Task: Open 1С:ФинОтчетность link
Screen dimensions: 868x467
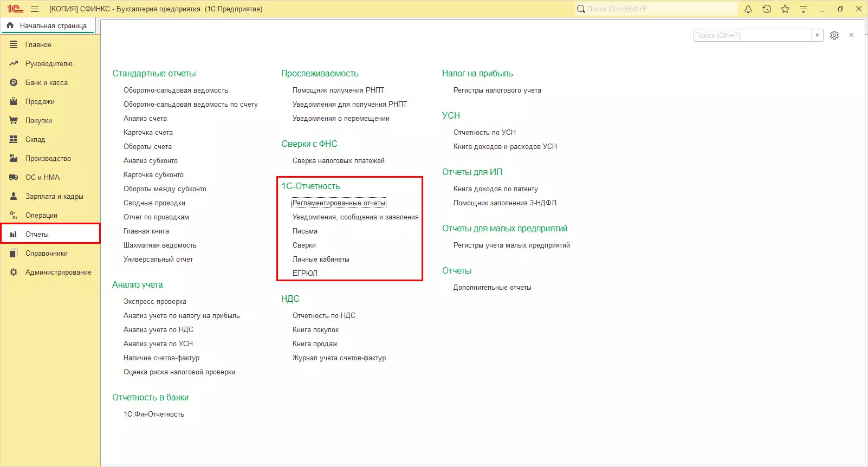Action: coord(154,414)
